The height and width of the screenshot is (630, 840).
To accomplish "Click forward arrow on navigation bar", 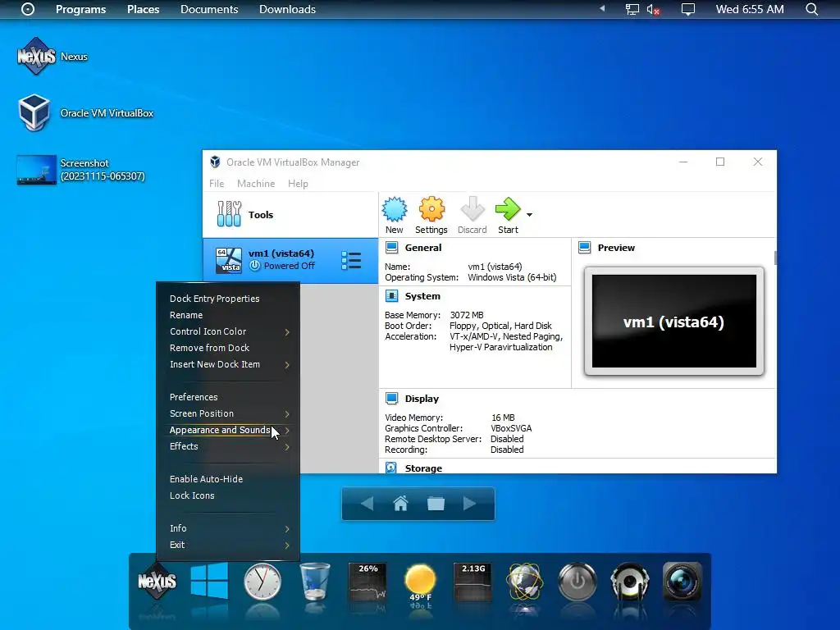I will (x=469, y=504).
